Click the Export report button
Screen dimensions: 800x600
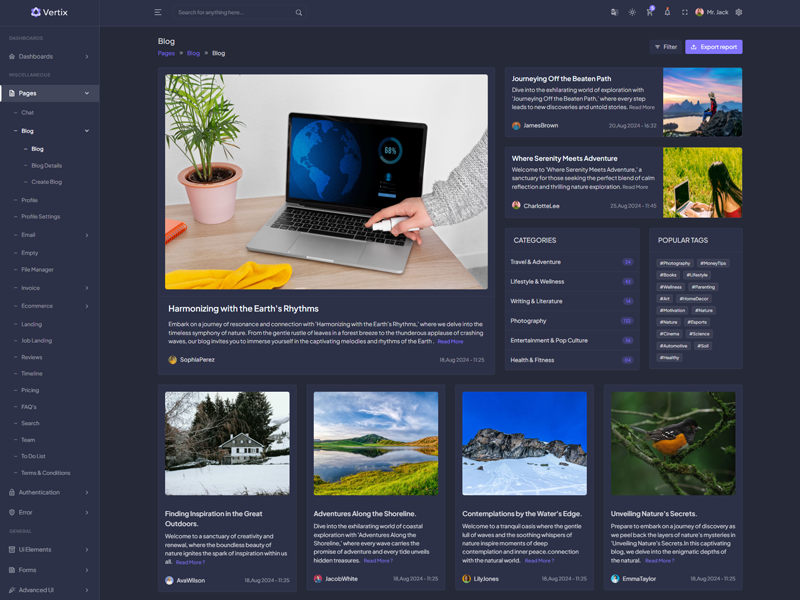[x=713, y=47]
